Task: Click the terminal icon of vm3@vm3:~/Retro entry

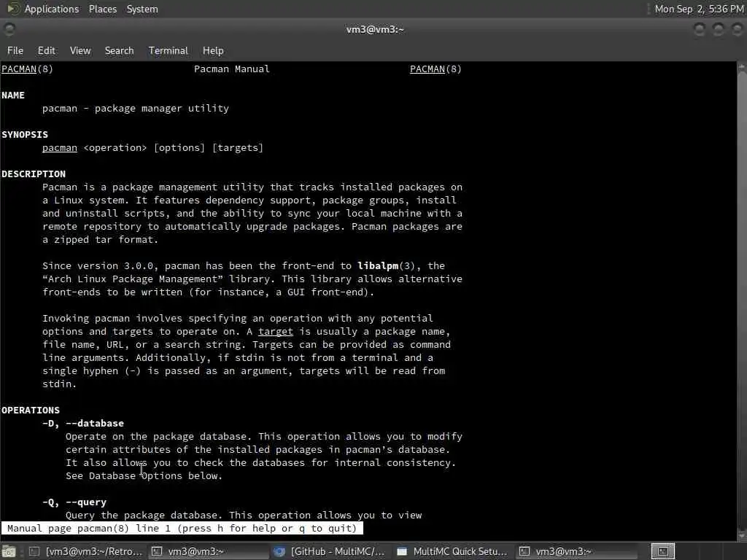Action: click(34, 551)
